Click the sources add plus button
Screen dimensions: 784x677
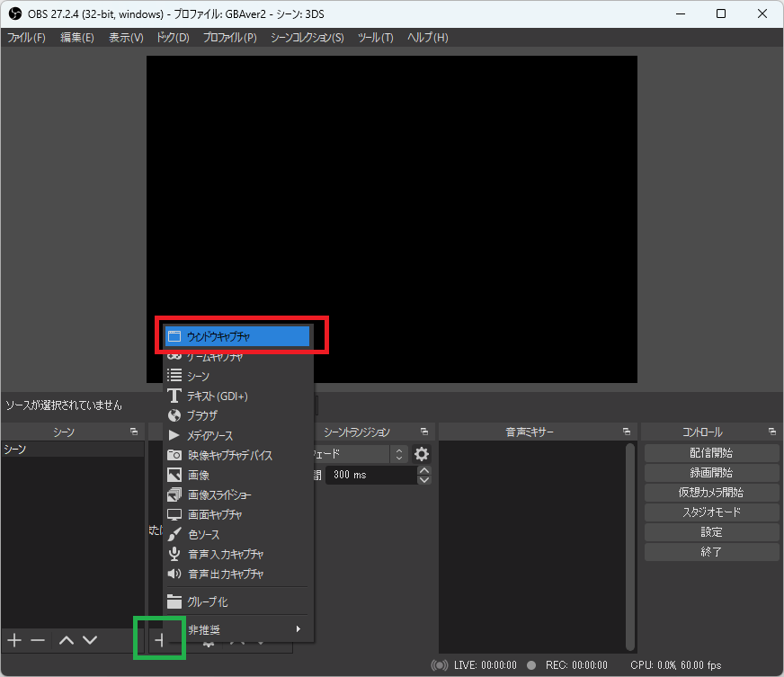click(x=160, y=640)
